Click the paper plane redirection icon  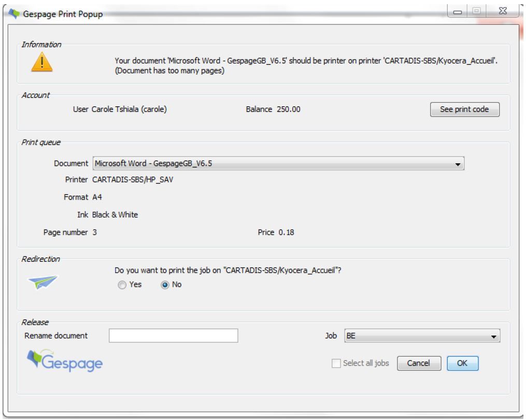pyautogui.click(x=43, y=282)
